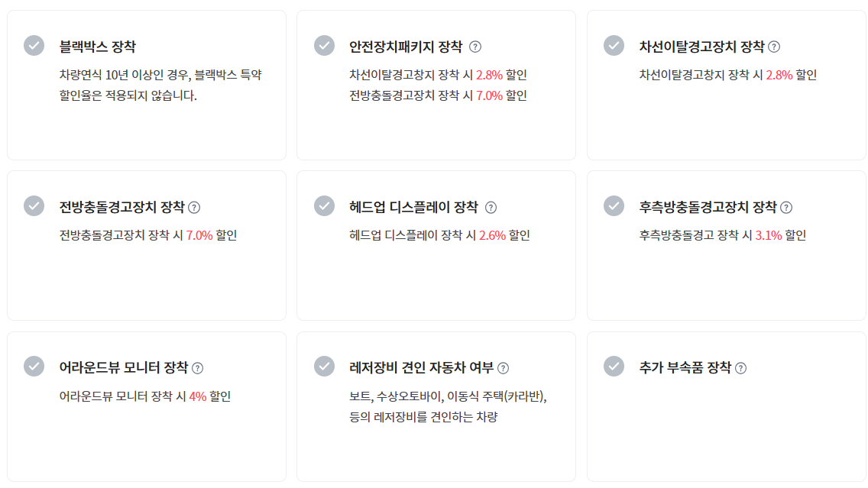Image resolution: width=868 pixels, height=488 pixels.
Task: Enable the 레저장비 견인 자동차 여부 check circle
Action: (x=324, y=367)
